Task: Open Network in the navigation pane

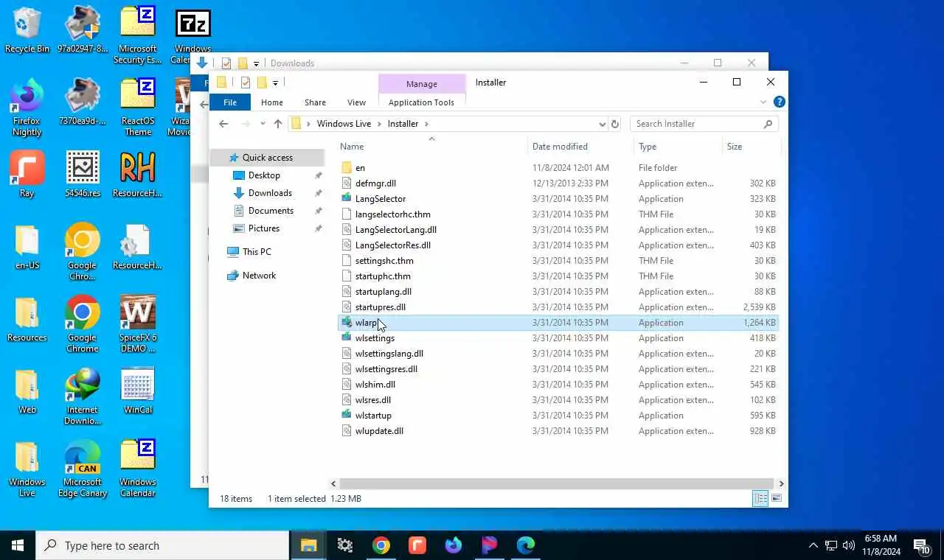Action: point(259,276)
